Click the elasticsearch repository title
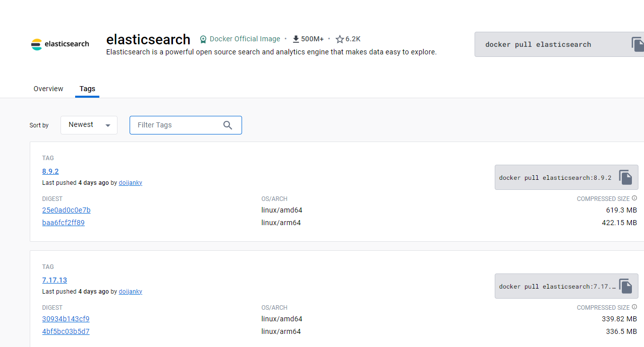This screenshot has height=347, width=644. click(148, 39)
